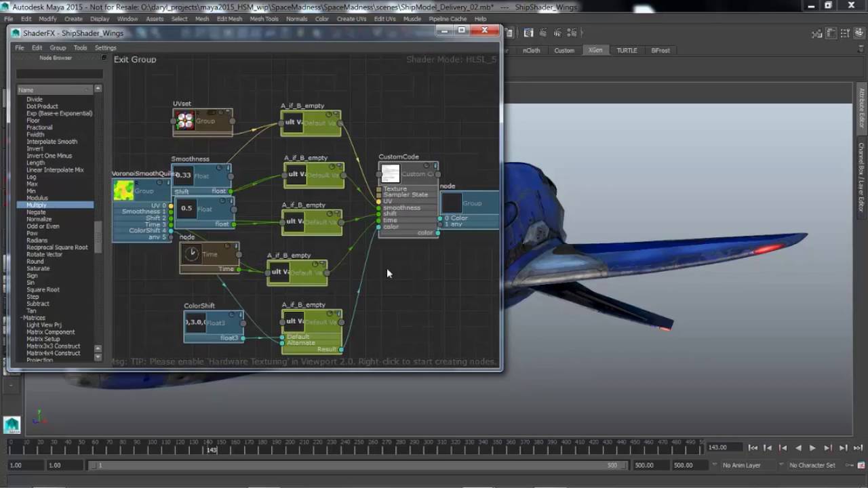Switch to the XGen shelf tab
Viewport: 868px width, 488px height.
coord(595,50)
